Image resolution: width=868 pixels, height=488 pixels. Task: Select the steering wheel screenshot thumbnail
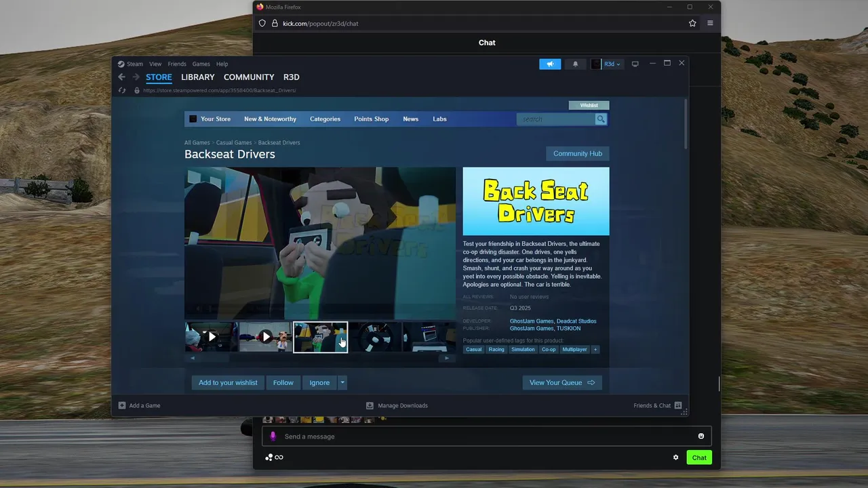(x=375, y=337)
